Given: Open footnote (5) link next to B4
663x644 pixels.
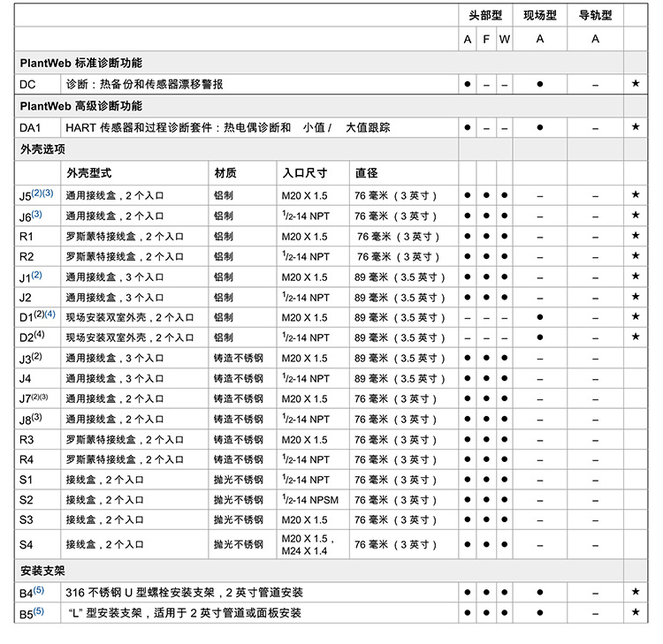Looking at the screenshot, I should point(38,589).
